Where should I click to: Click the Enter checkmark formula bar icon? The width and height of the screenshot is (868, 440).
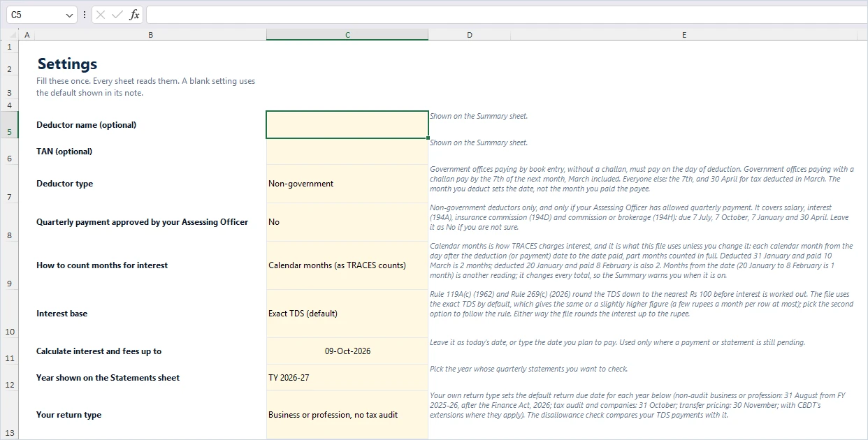pyautogui.click(x=117, y=15)
